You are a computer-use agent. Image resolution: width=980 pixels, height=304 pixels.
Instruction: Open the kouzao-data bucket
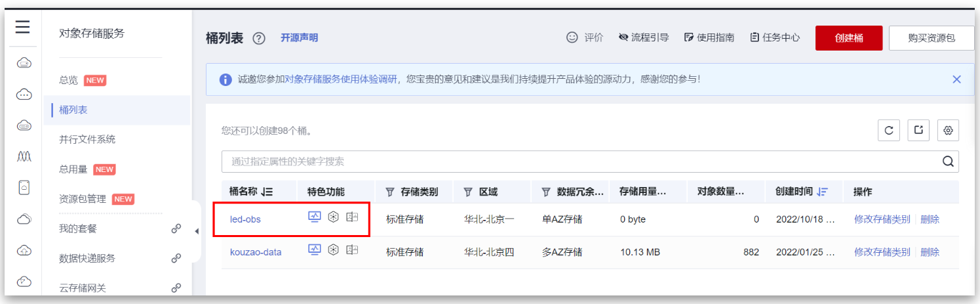click(x=256, y=251)
